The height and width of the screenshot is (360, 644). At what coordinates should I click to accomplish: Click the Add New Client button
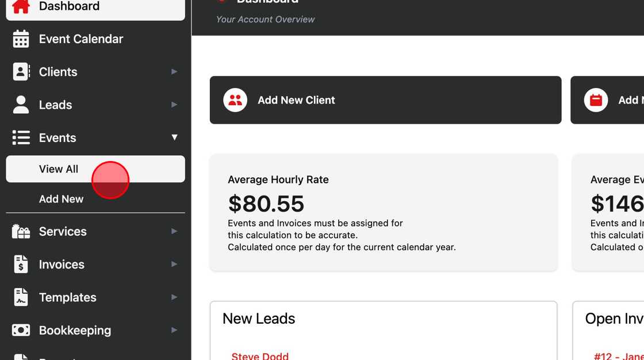385,100
